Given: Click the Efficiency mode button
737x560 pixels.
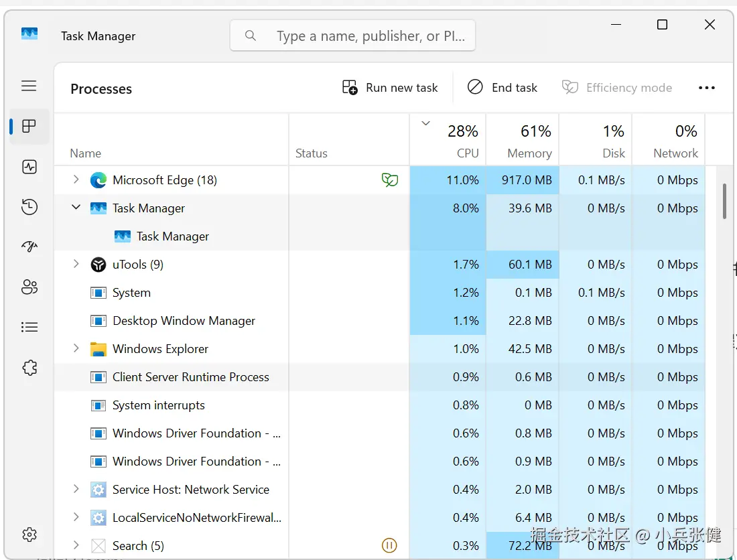Looking at the screenshot, I should [x=616, y=88].
